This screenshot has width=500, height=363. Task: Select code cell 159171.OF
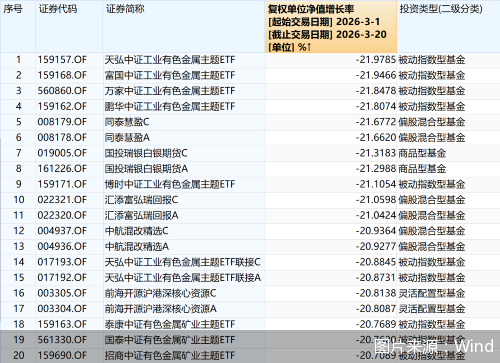tap(62, 184)
